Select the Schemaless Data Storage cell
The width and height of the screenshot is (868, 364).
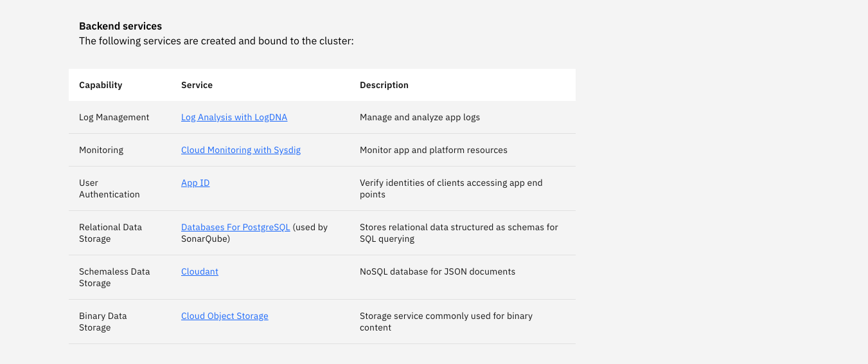(114, 277)
